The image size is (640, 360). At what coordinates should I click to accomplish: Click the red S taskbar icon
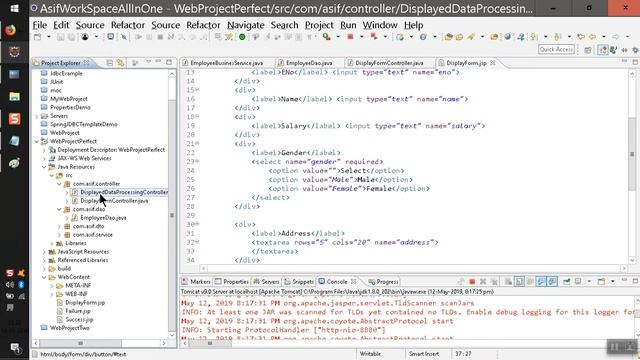click(x=14, y=119)
